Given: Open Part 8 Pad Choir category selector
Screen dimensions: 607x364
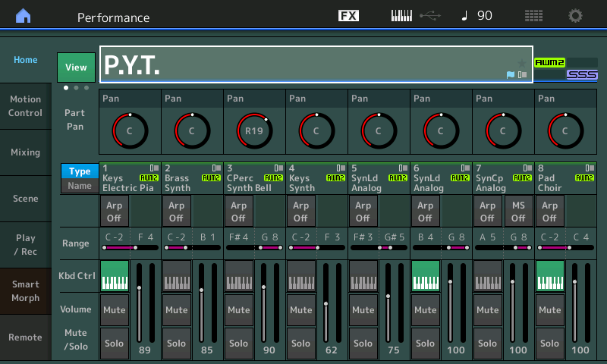Looking at the screenshot, I should (x=565, y=178).
